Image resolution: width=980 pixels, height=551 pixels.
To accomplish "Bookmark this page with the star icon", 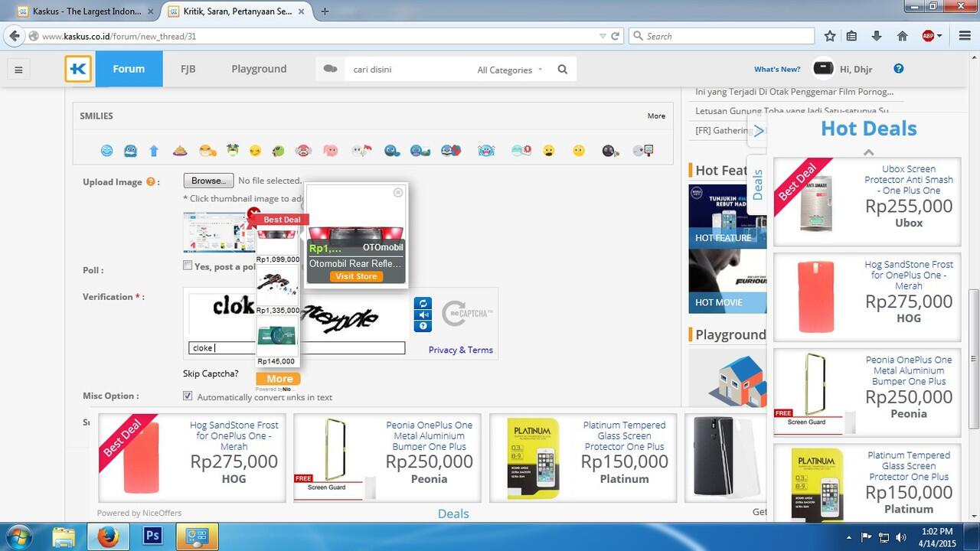I will [830, 36].
